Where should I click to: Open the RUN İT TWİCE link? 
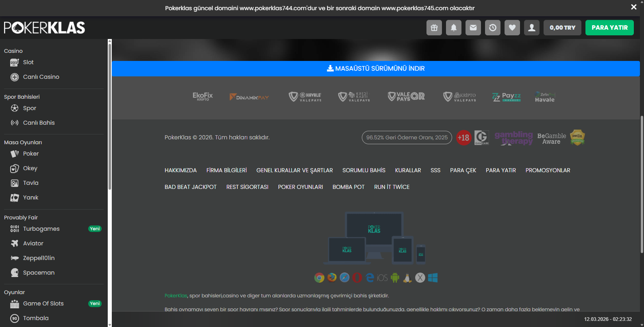[x=392, y=187]
